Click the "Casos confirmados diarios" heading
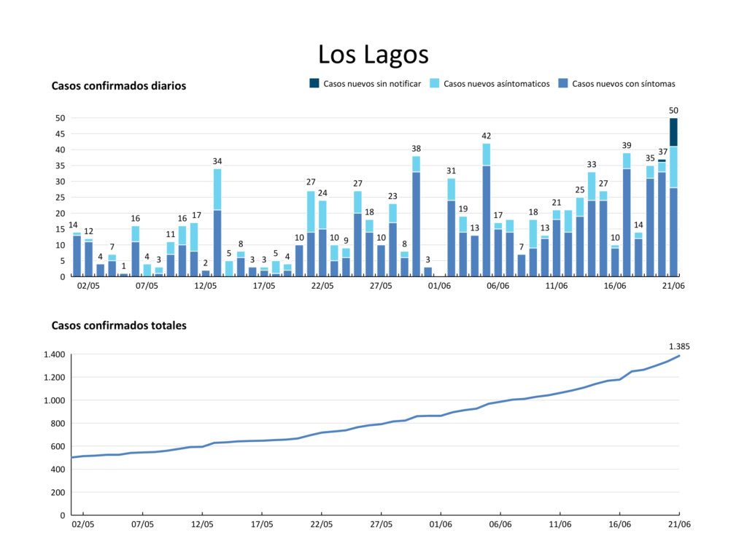The height and width of the screenshot is (560, 747). [x=118, y=86]
